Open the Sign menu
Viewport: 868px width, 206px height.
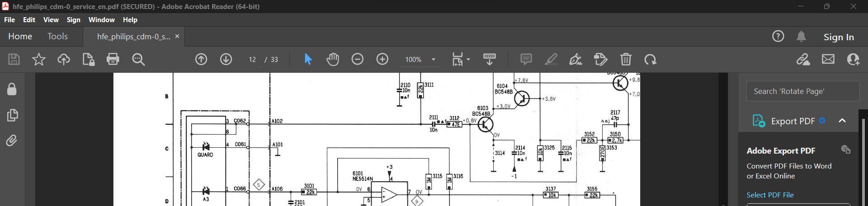coord(74,20)
